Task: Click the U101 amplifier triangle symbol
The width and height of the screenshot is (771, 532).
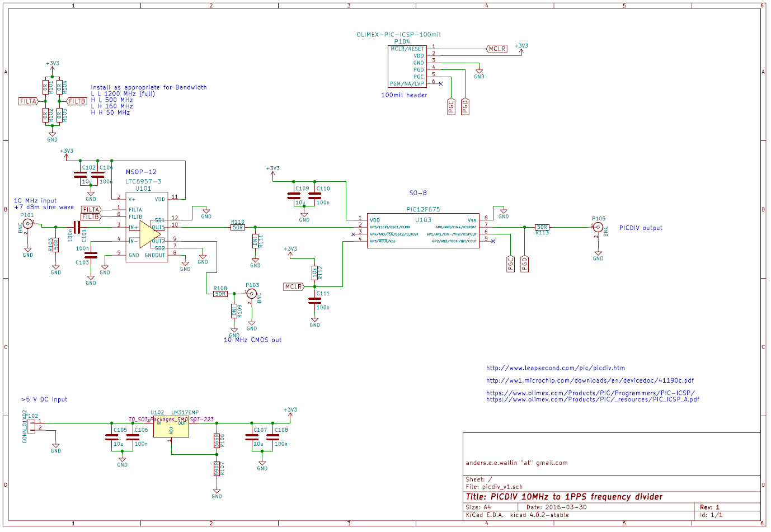Action: pos(150,234)
